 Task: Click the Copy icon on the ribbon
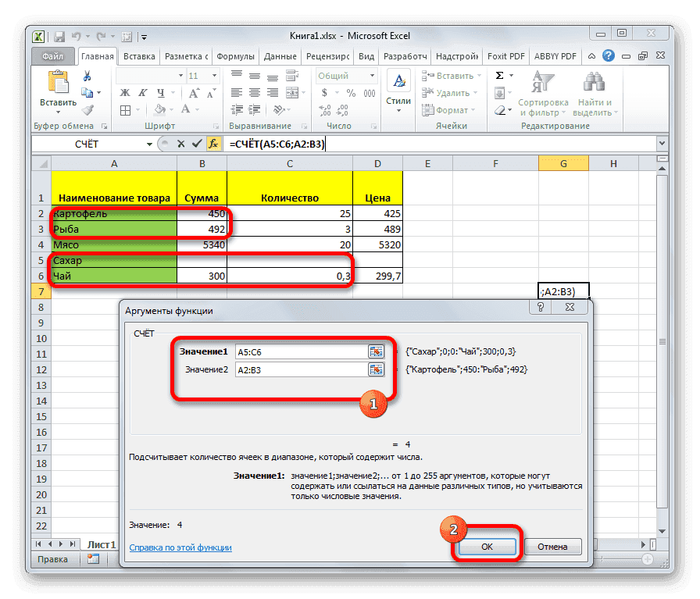(87, 91)
